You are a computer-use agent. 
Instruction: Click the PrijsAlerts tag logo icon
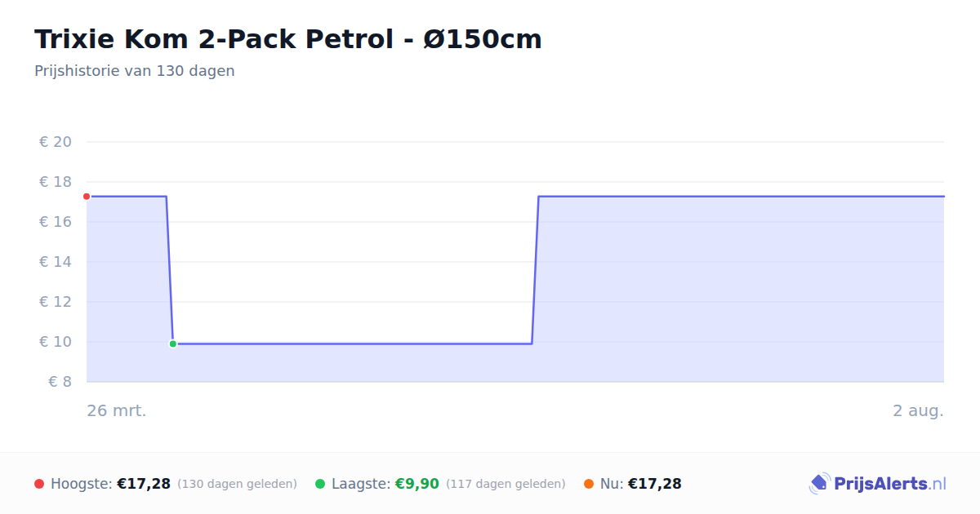(x=819, y=484)
